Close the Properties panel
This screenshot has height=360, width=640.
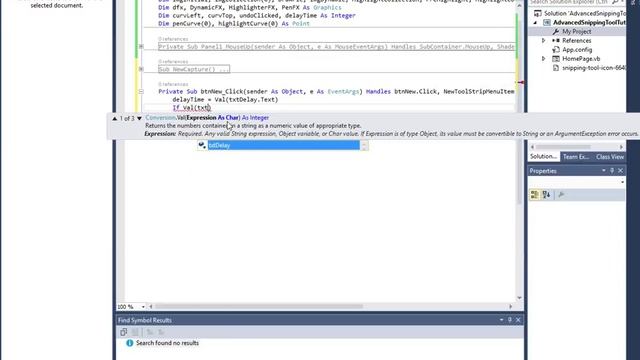620,171
